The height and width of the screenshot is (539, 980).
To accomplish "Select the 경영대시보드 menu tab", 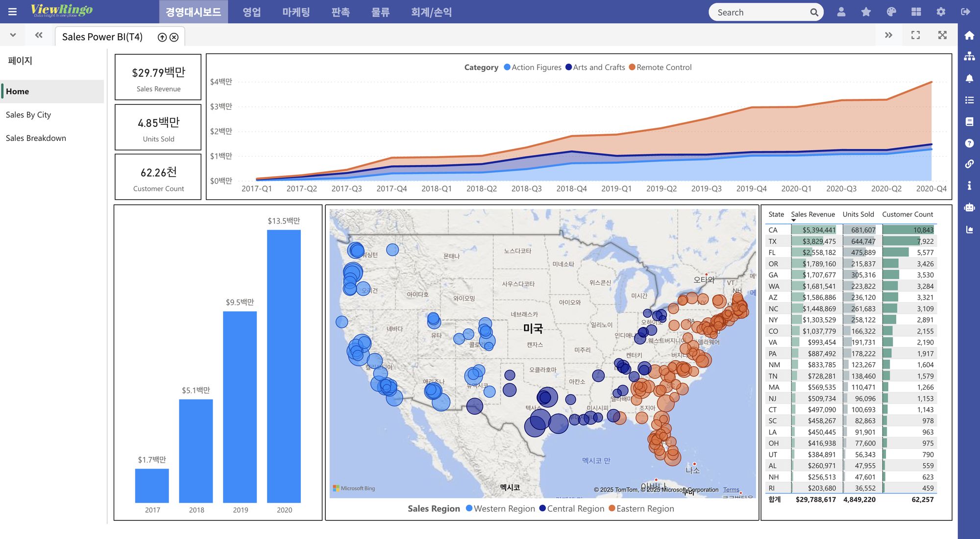I will click(194, 12).
